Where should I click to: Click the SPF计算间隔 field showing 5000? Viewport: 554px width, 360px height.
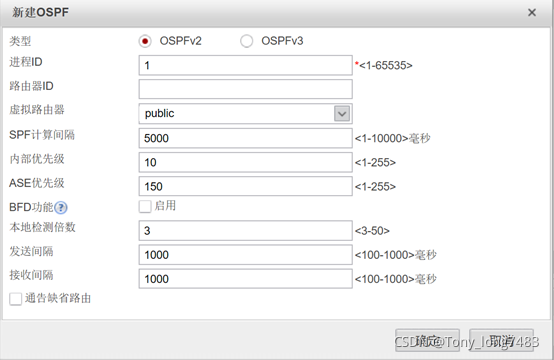(246, 138)
